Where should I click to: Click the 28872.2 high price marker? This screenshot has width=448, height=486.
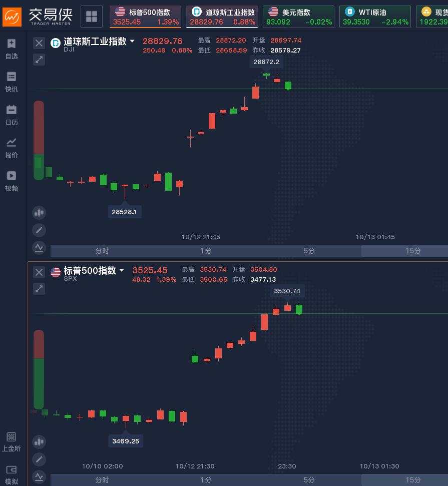[266, 62]
